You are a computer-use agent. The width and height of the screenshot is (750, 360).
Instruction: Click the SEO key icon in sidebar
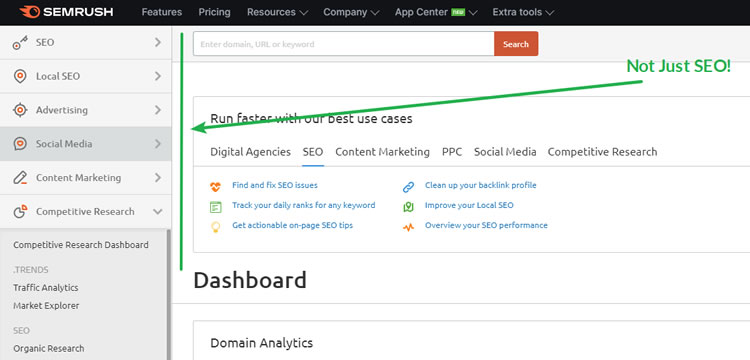tap(20, 43)
